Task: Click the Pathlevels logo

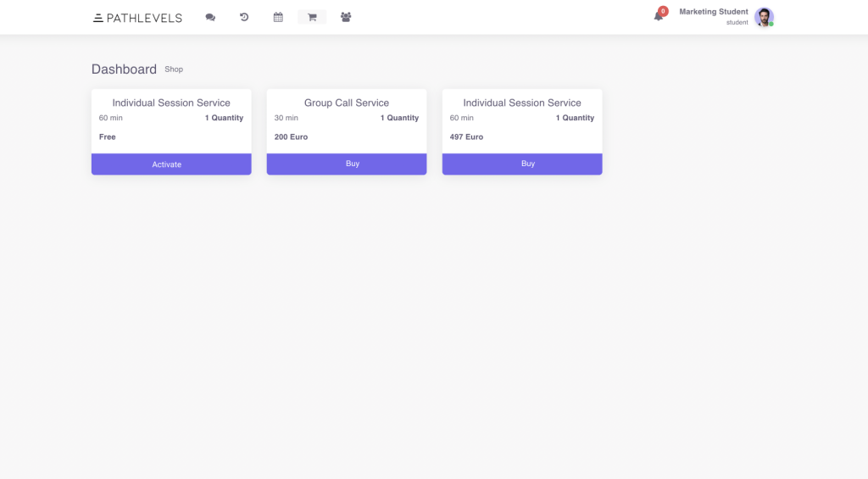Action: [x=137, y=19]
